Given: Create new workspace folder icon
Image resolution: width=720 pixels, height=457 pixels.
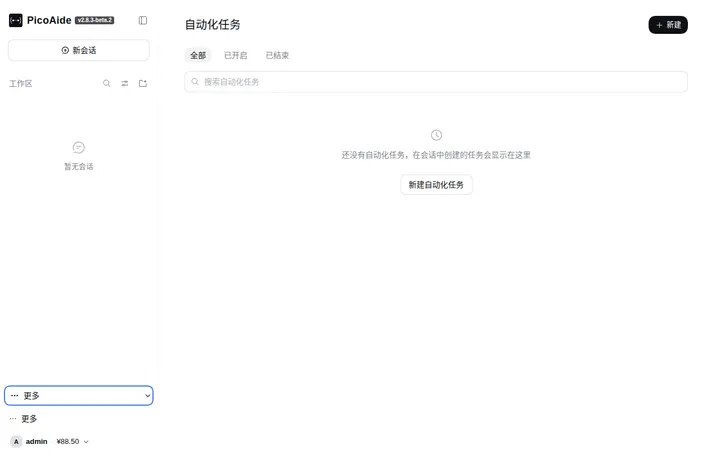Looking at the screenshot, I should (x=143, y=83).
